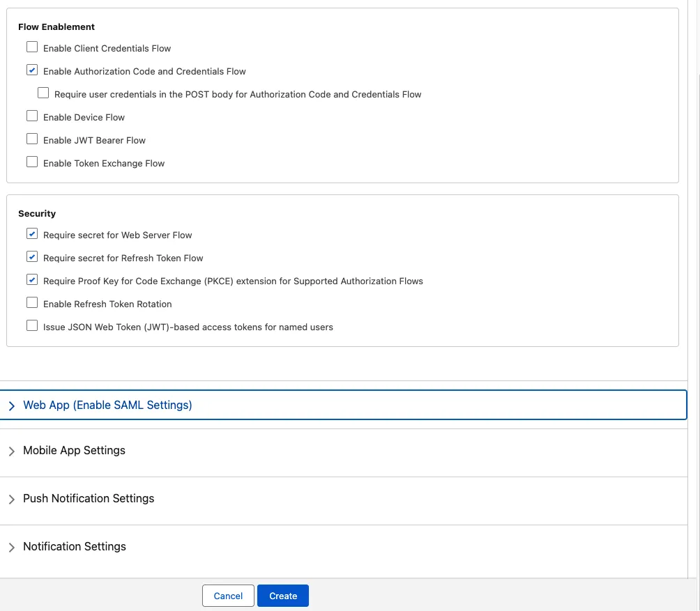Image resolution: width=700 pixels, height=611 pixels.
Task: Enable Token Exchange Flow
Action: pos(32,161)
